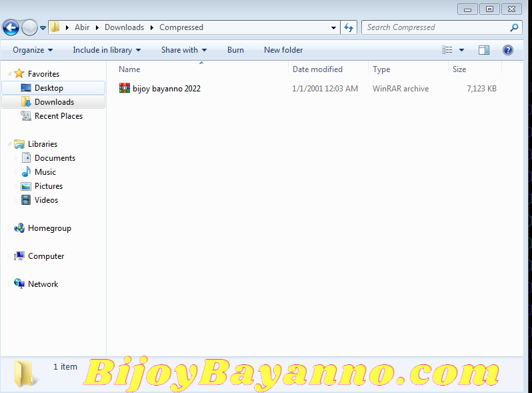
Task: Sort by the Size column header
Action: click(x=459, y=69)
